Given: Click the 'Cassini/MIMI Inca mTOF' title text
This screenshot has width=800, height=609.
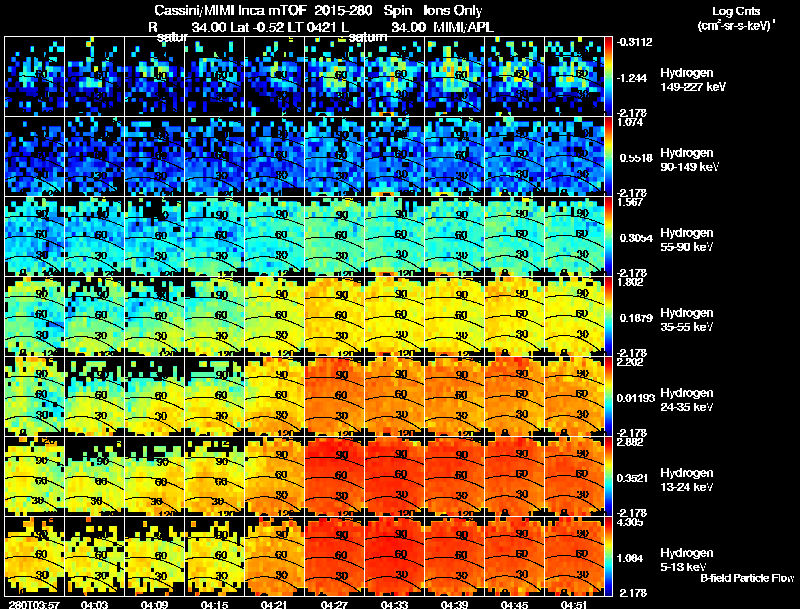Looking at the screenshot, I should [x=231, y=10].
